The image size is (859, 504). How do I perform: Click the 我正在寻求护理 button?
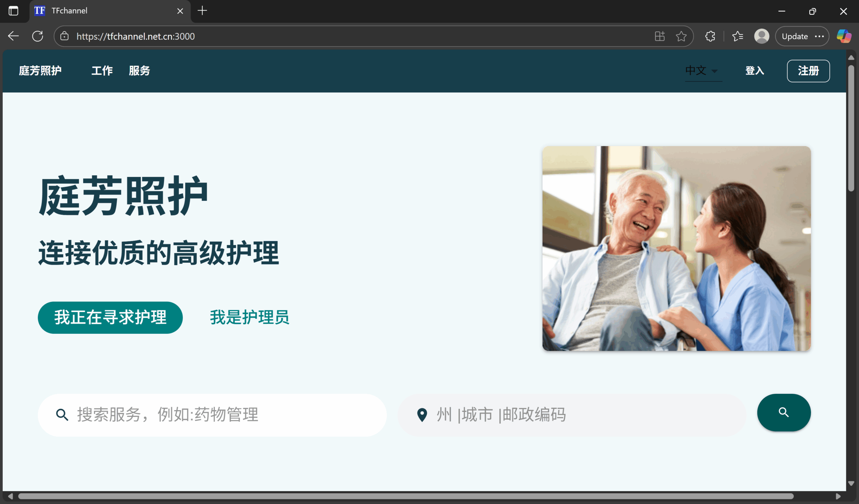pos(110,317)
